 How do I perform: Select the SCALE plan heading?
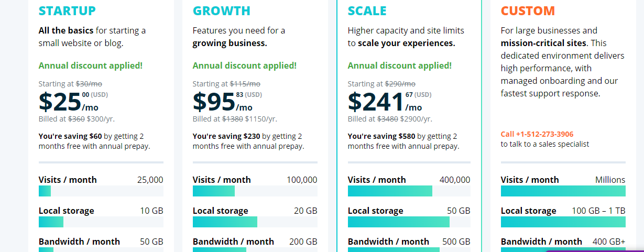pos(367,11)
